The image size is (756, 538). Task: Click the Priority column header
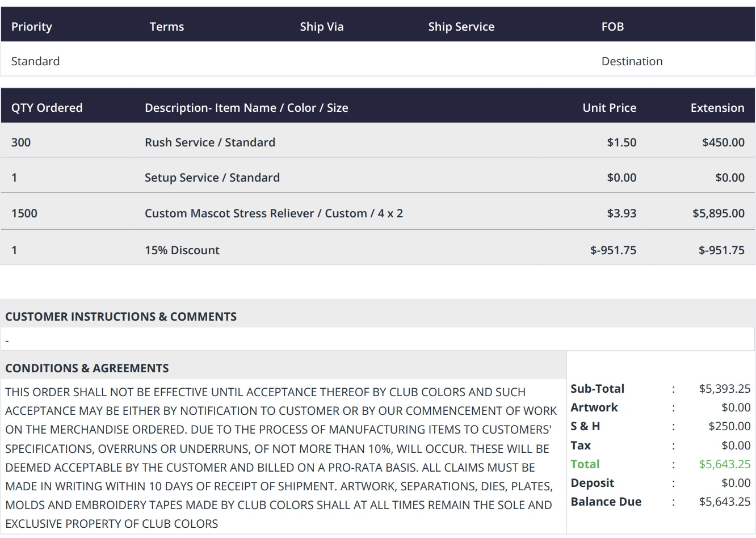(x=32, y=27)
